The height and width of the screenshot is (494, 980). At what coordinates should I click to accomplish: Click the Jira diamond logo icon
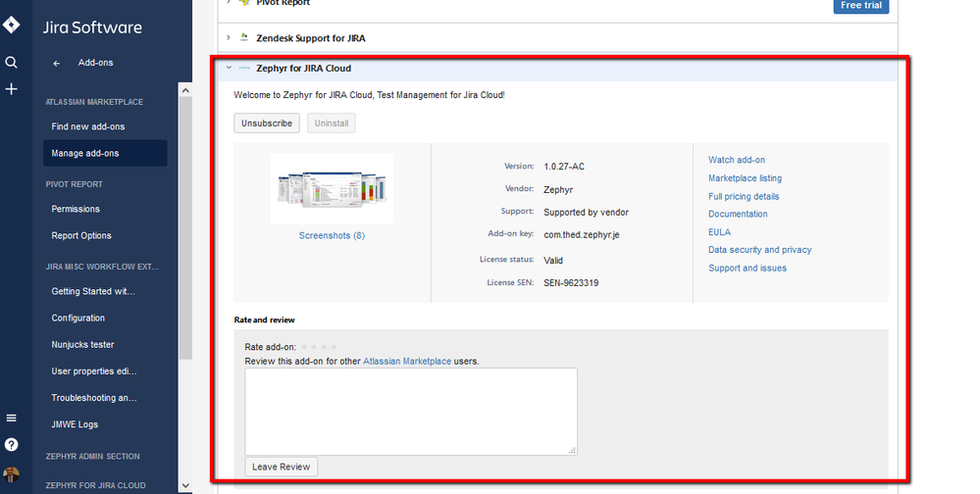pyautogui.click(x=11, y=25)
